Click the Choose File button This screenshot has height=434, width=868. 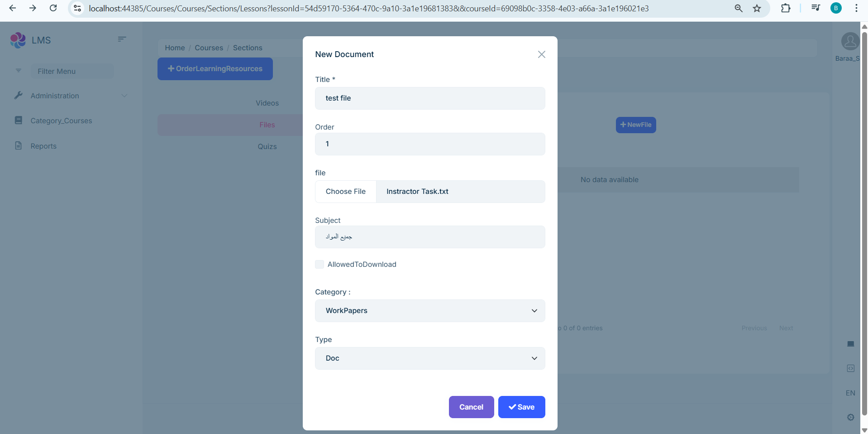tap(346, 192)
